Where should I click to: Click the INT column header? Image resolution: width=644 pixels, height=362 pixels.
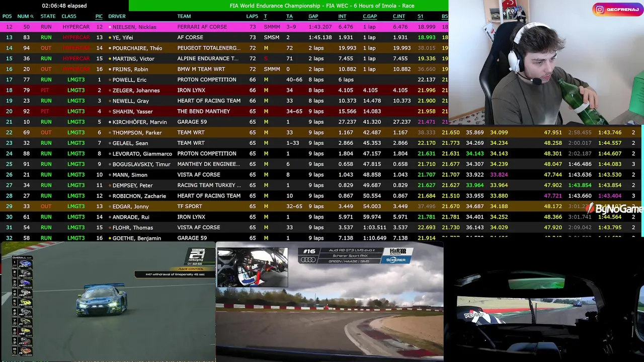pos(342,17)
